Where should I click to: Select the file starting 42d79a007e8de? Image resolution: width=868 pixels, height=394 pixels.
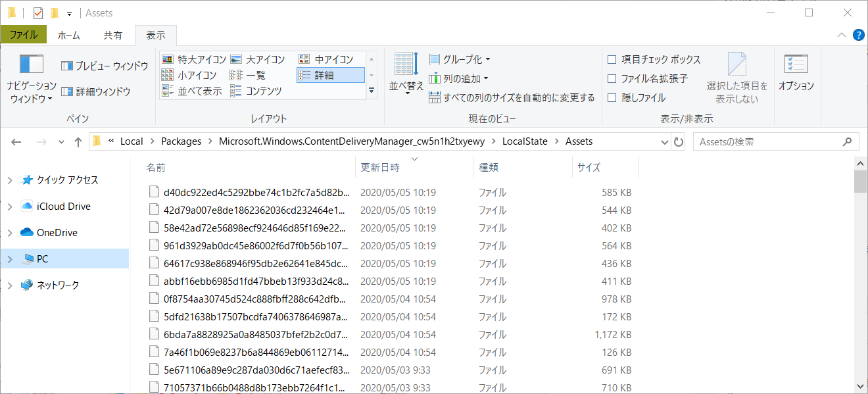tap(256, 210)
